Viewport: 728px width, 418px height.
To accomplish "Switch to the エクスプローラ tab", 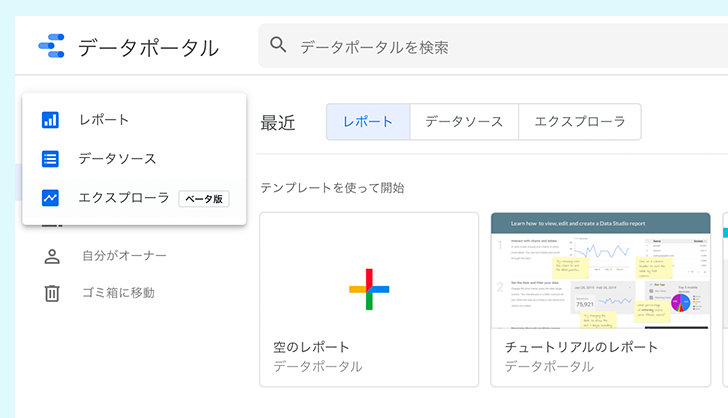I will pyautogui.click(x=580, y=122).
